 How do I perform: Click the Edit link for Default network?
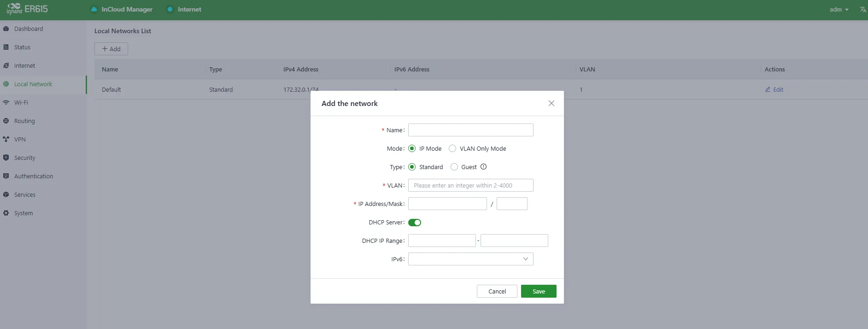click(774, 89)
